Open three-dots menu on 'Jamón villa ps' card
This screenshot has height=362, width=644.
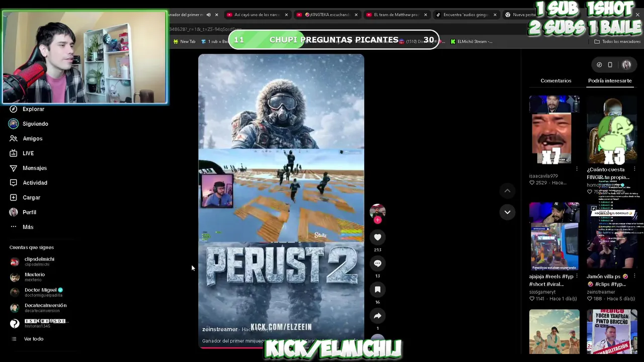[x=634, y=276]
